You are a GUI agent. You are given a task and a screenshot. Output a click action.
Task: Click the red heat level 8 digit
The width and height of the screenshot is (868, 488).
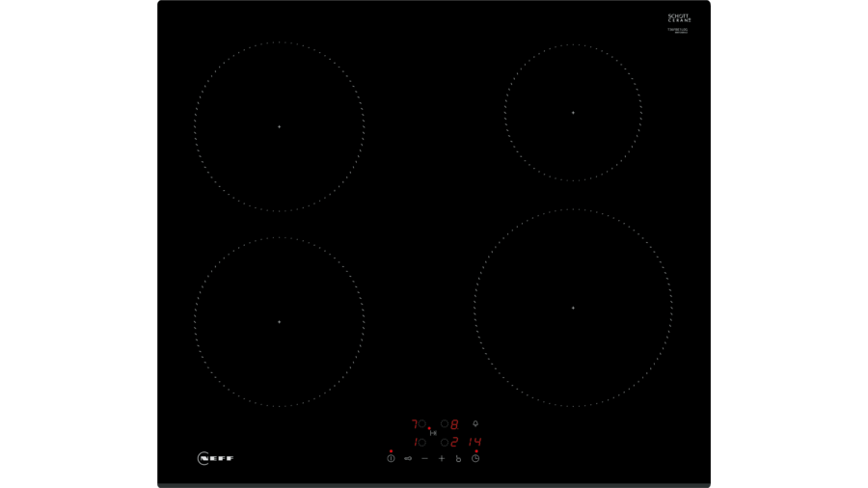tap(454, 424)
